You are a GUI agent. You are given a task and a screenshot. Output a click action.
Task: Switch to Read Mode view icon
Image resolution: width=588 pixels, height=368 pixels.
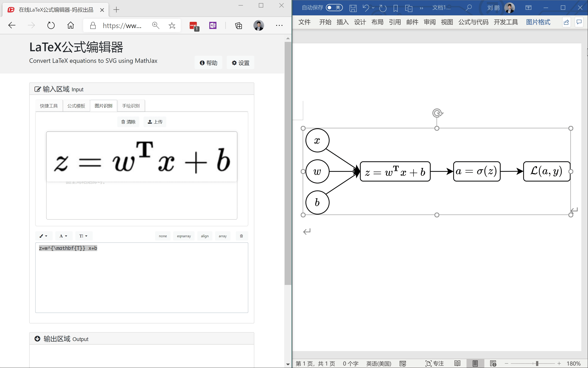coord(457,363)
